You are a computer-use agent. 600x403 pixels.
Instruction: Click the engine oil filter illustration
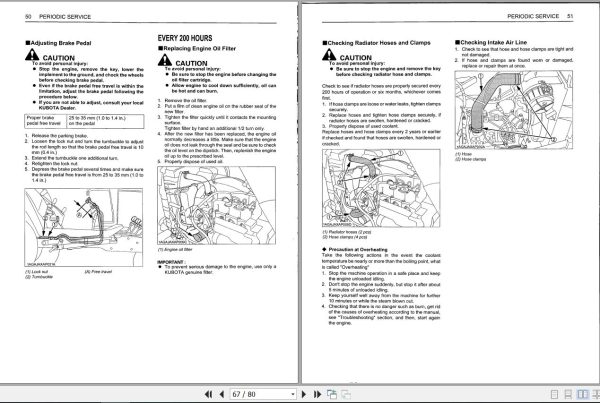pos(216,206)
